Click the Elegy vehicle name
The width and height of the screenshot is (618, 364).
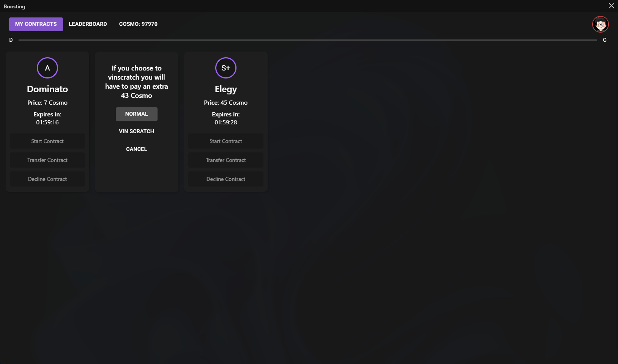pyautogui.click(x=226, y=89)
